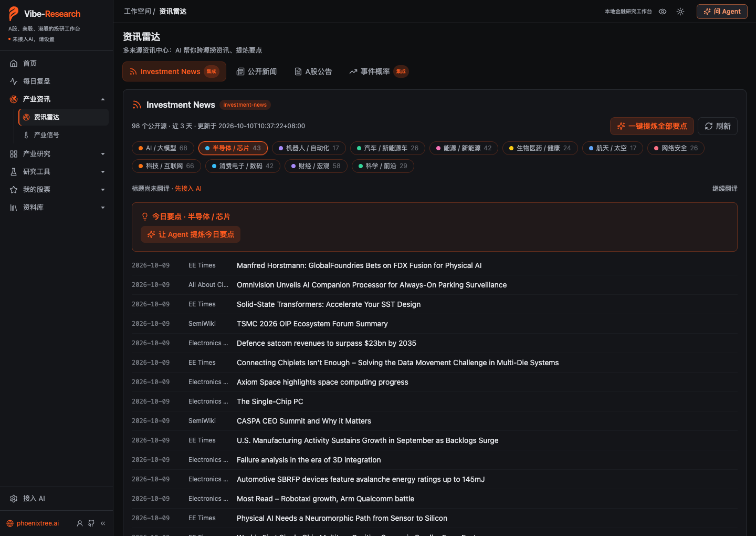Filter by 生物医药 / 健康 category
This screenshot has height=536, width=756.
(540, 148)
